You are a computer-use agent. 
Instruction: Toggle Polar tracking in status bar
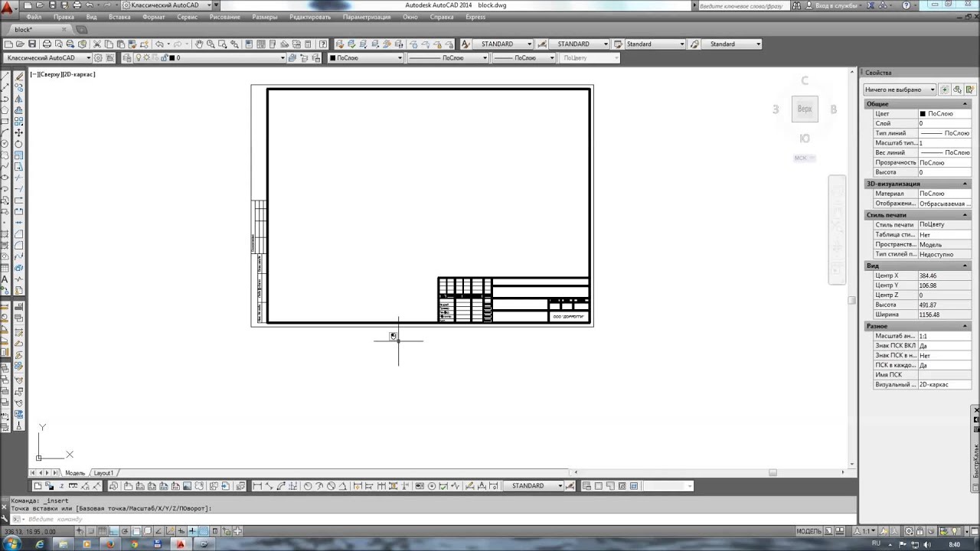[125, 531]
